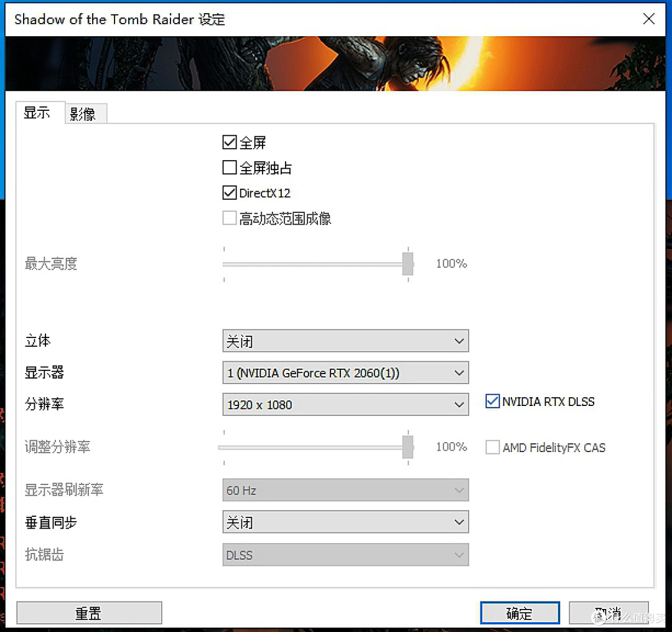Open the 抗锯齿 DLSS dropdown

pos(345,555)
